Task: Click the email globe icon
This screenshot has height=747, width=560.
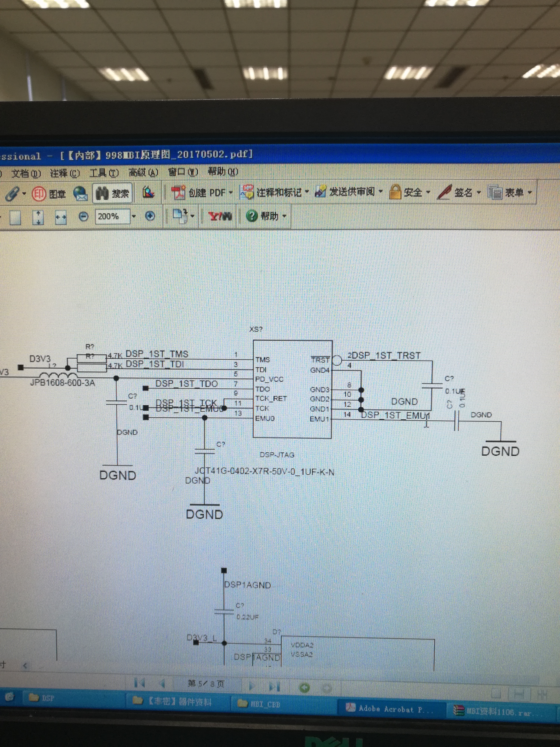Action: pyautogui.click(x=80, y=194)
